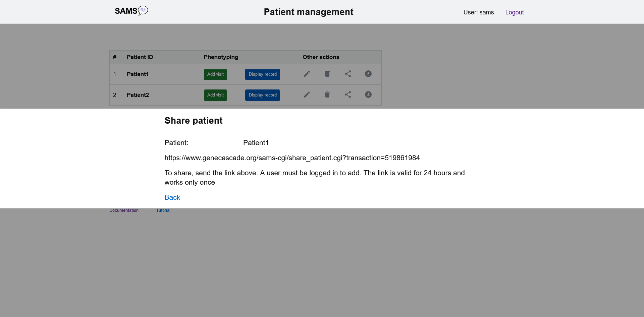Click the SAMS logo in the header

[x=131, y=11]
